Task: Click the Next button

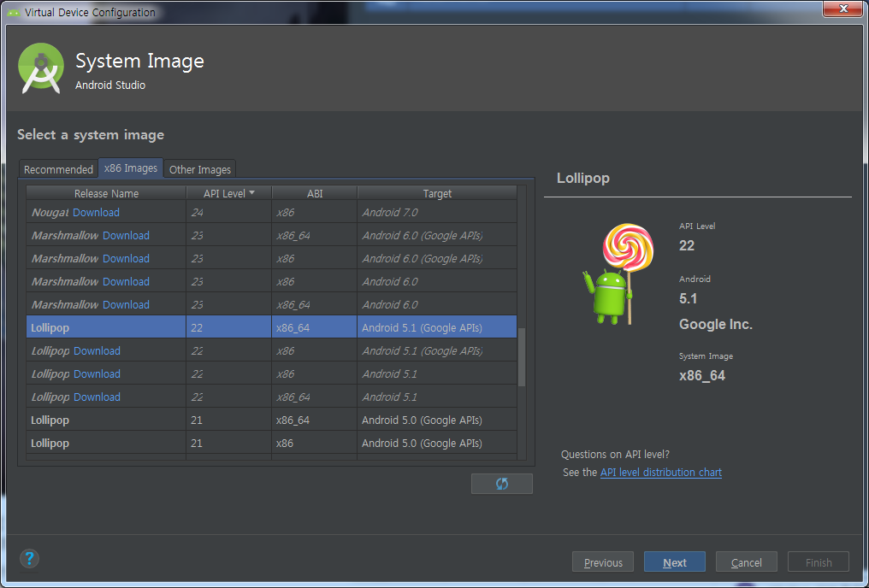Action: tap(675, 562)
